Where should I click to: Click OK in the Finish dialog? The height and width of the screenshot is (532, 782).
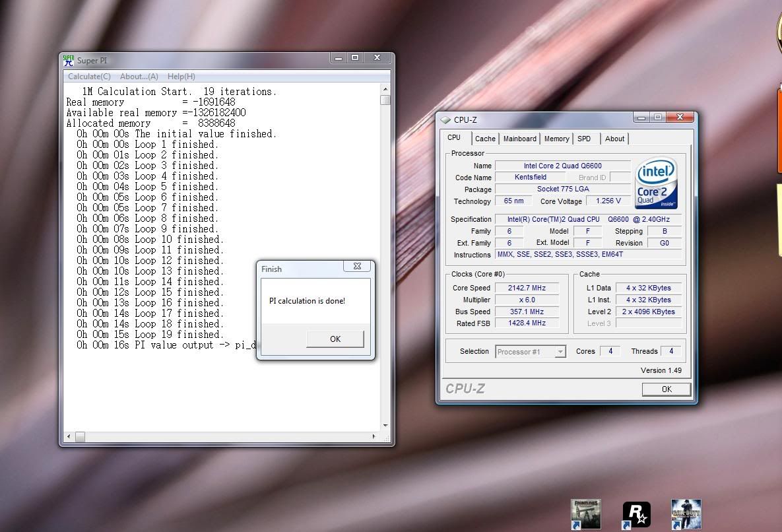(335, 339)
